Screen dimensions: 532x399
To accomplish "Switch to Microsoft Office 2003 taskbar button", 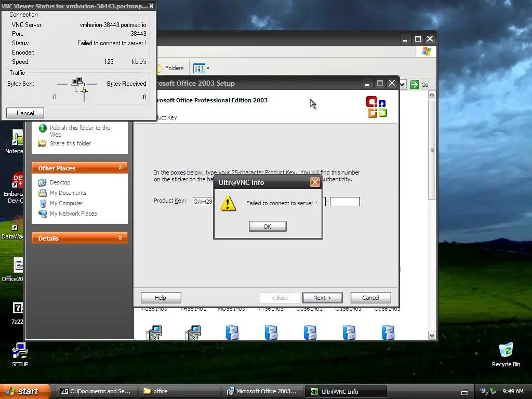I will [262, 391].
